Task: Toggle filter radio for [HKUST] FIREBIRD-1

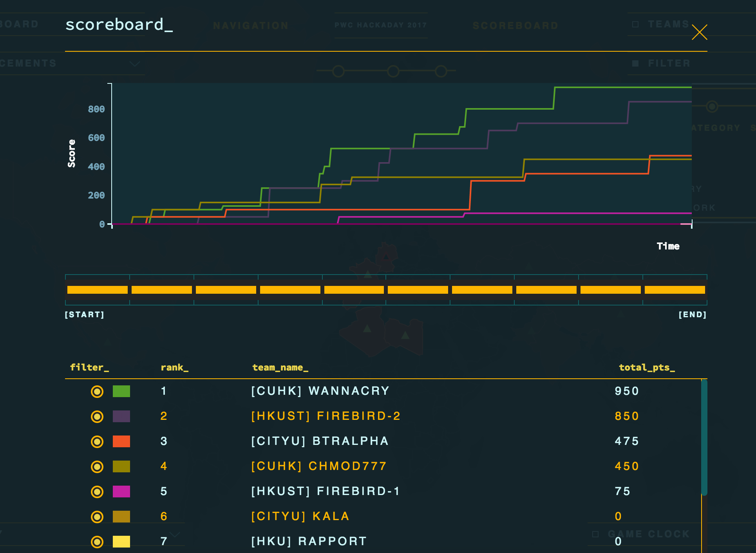Action: pyautogui.click(x=97, y=492)
